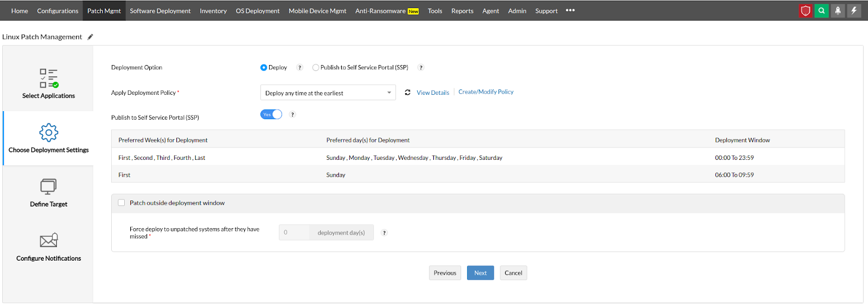Open the Home menu

[20, 11]
